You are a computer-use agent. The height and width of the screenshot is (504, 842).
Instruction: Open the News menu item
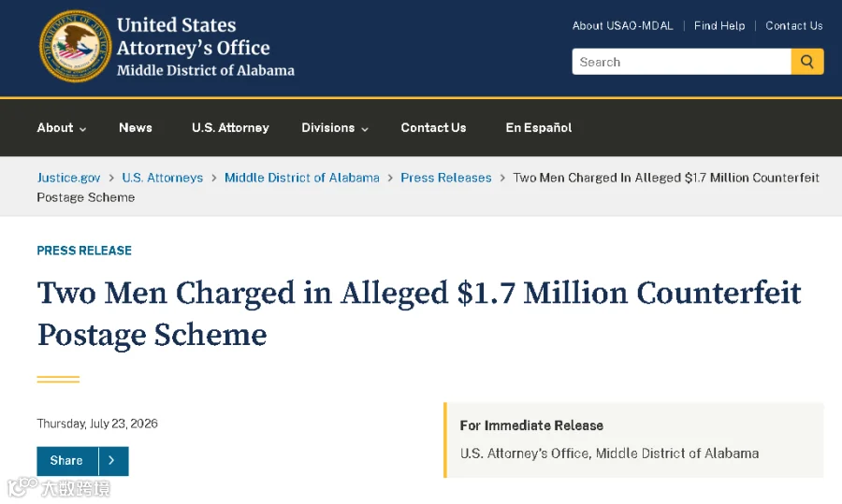coord(136,128)
